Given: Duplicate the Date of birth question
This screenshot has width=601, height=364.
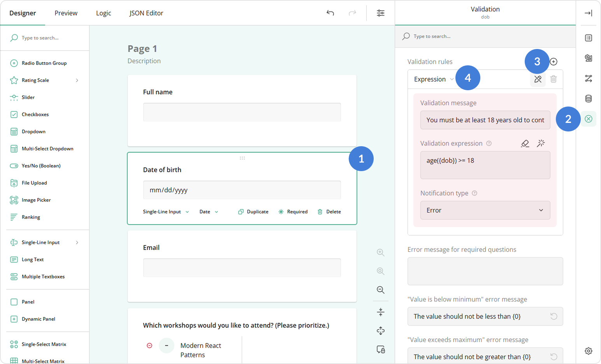Looking at the screenshot, I should pos(253,212).
